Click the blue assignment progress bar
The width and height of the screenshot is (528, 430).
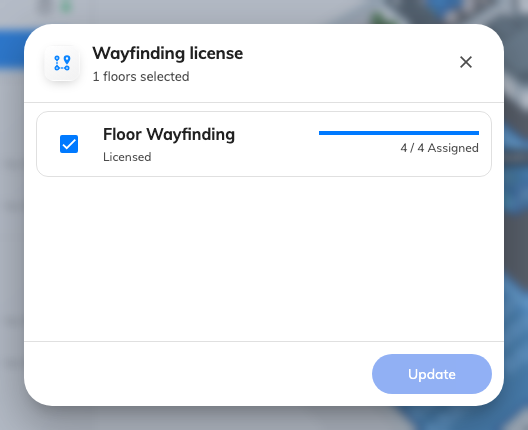(399, 133)
